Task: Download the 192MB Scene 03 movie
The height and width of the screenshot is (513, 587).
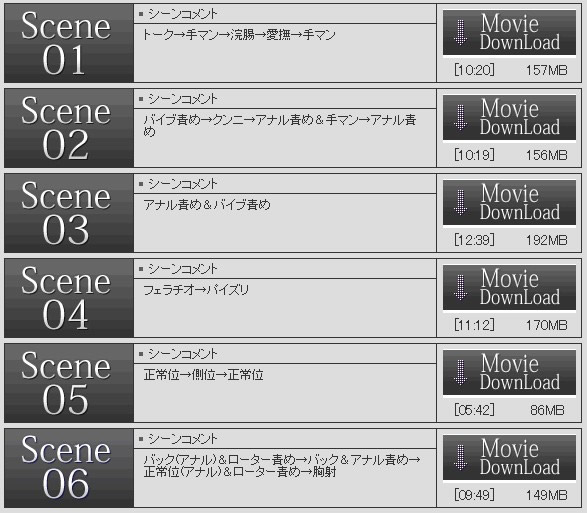Action: click(510, 203)
